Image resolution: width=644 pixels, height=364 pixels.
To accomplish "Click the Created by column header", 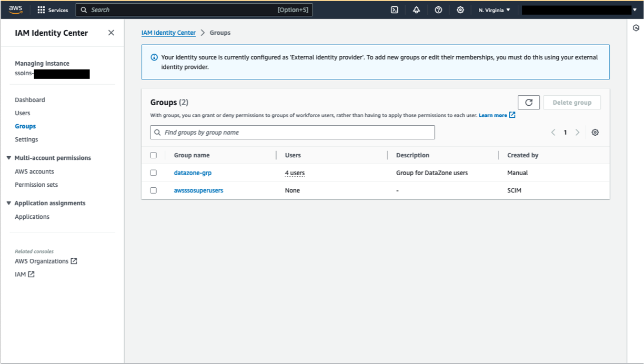I will pyautogui.click(x=522, y=155).
